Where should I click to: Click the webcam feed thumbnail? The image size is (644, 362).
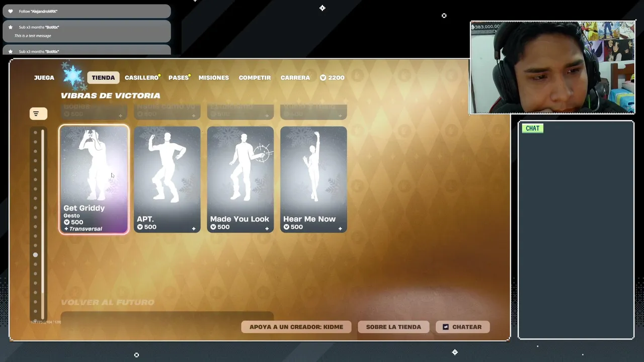pyautogui.click(x=552, y=68)
